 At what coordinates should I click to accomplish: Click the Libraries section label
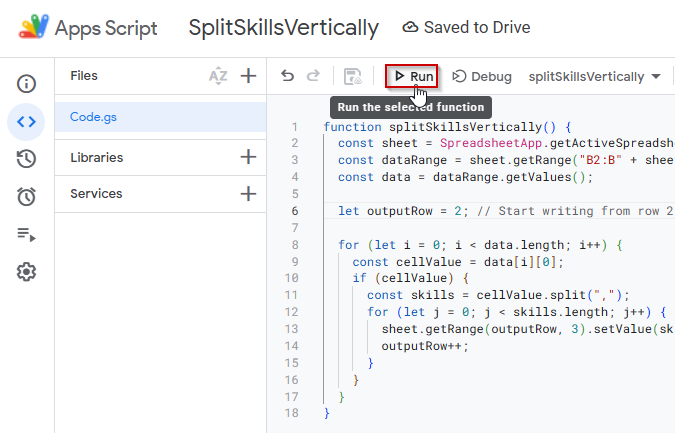[x=97, y=158]
